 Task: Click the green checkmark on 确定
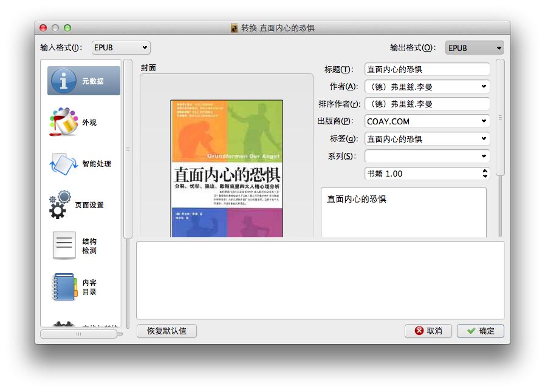coord(471,331)
